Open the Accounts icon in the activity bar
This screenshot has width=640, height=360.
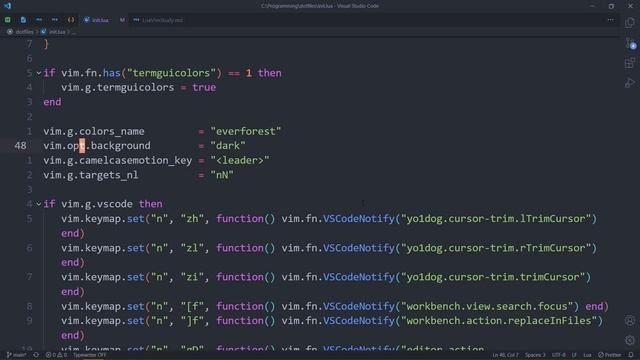pyautogui.click(x=629, y=320)
